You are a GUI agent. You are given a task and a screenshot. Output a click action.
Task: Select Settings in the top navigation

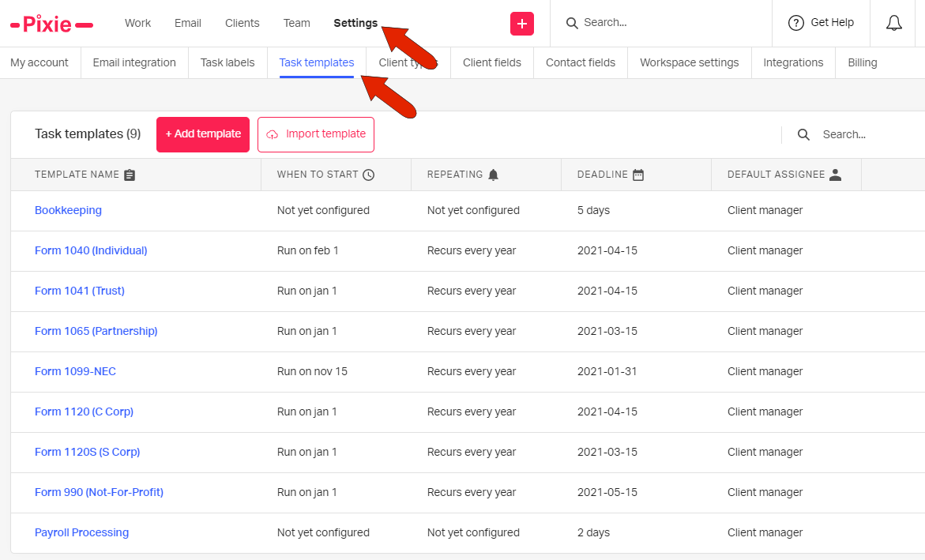tap(355, 23)
